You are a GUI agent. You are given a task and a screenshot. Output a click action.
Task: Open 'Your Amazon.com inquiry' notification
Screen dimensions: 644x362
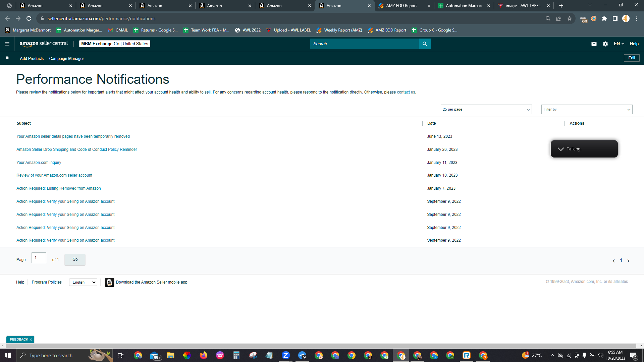coord(39,163)
